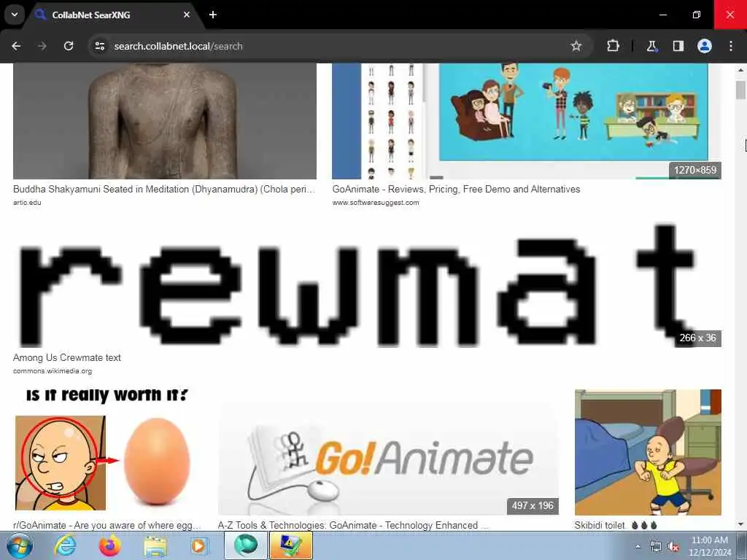Open 'GoAnimate - Reviews, Pricing, Free Demo' link
747x560 pixels.
point(456,189)
